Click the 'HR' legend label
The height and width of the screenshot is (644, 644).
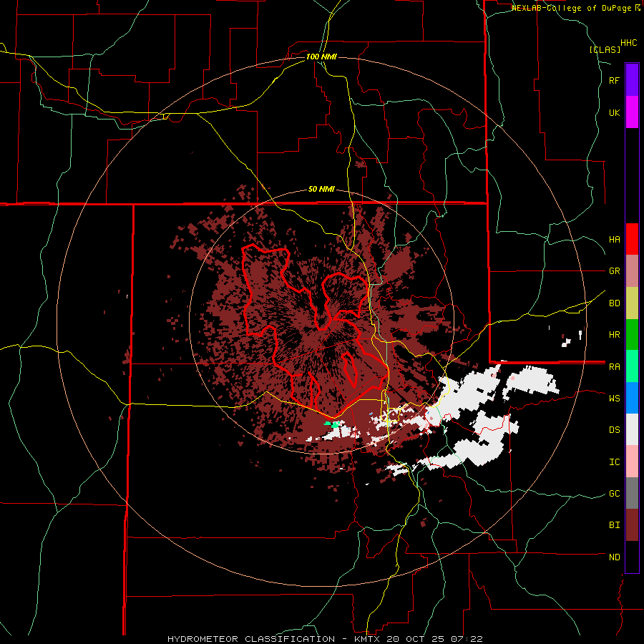point(614,335)
